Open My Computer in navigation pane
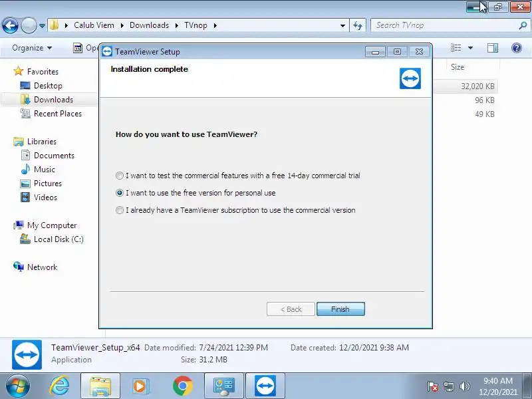532x399 pixels. 52,225
